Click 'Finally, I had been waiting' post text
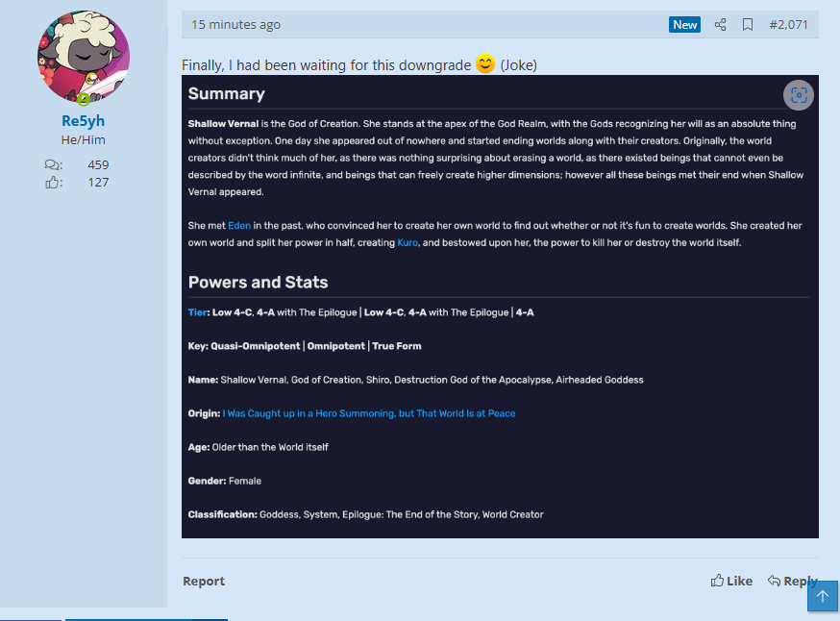 tap(326, 65)
